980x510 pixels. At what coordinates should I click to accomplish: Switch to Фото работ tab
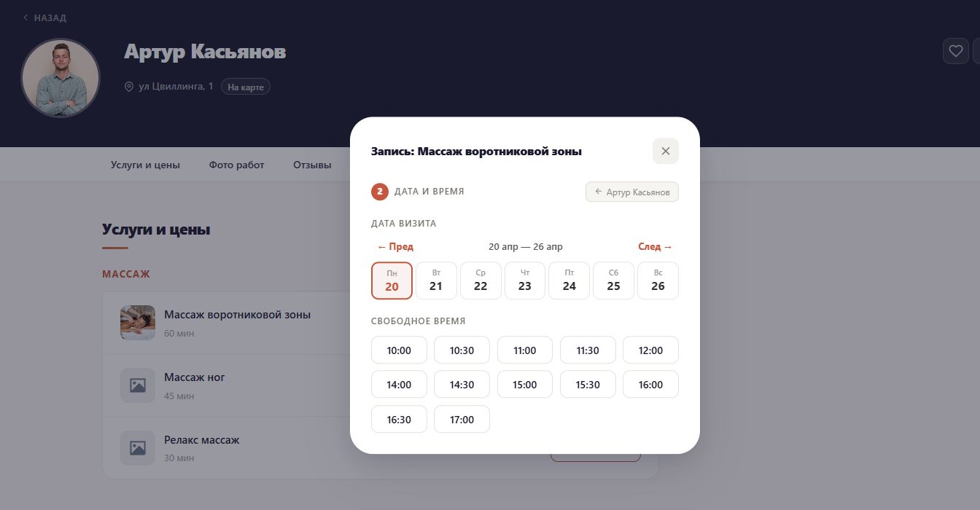tap(236, 165)
